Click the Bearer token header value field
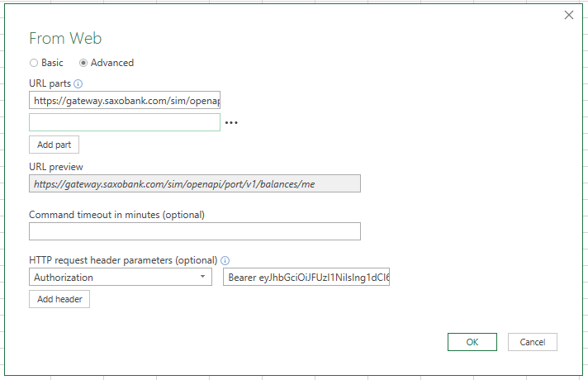The image size is (588, 380). tap(306, 278)
